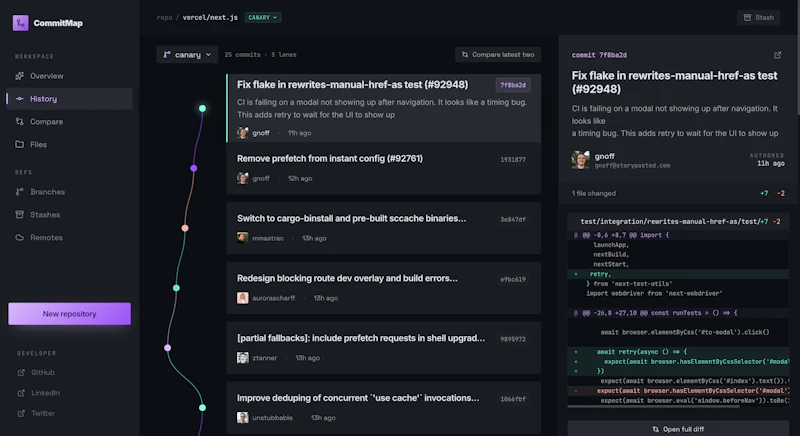Screen dimensions: 800x436
Task: Open commit Switch to cargo-binstall and pre-built sccache
Action: 384,228
